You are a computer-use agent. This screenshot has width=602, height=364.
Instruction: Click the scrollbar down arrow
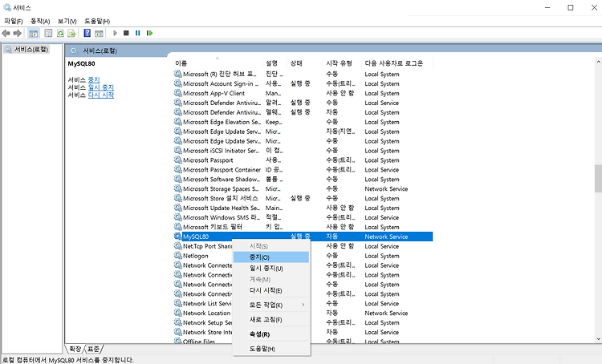598,339
